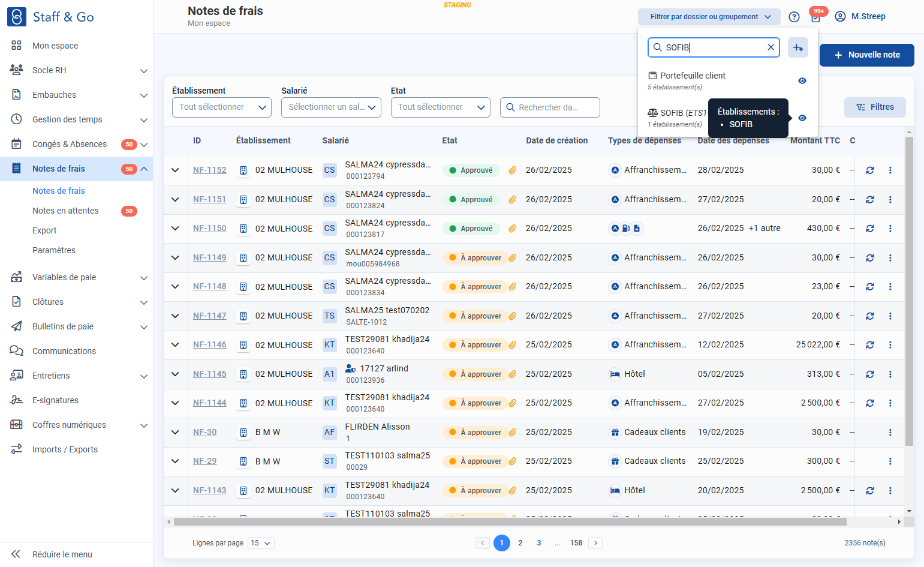This screenshot has width=924, height=567.
Task: Click the Staff & Go logo
Action: (50, 17)
